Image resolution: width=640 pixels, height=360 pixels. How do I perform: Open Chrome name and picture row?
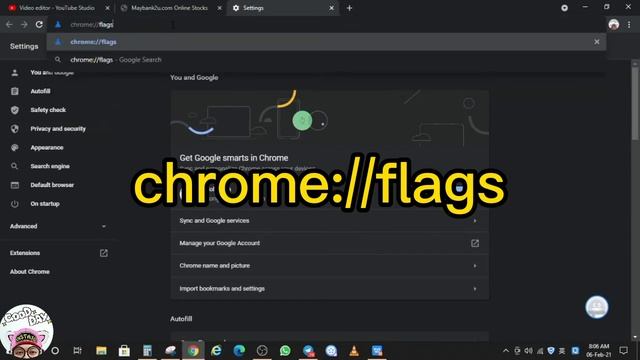[330, 266]
